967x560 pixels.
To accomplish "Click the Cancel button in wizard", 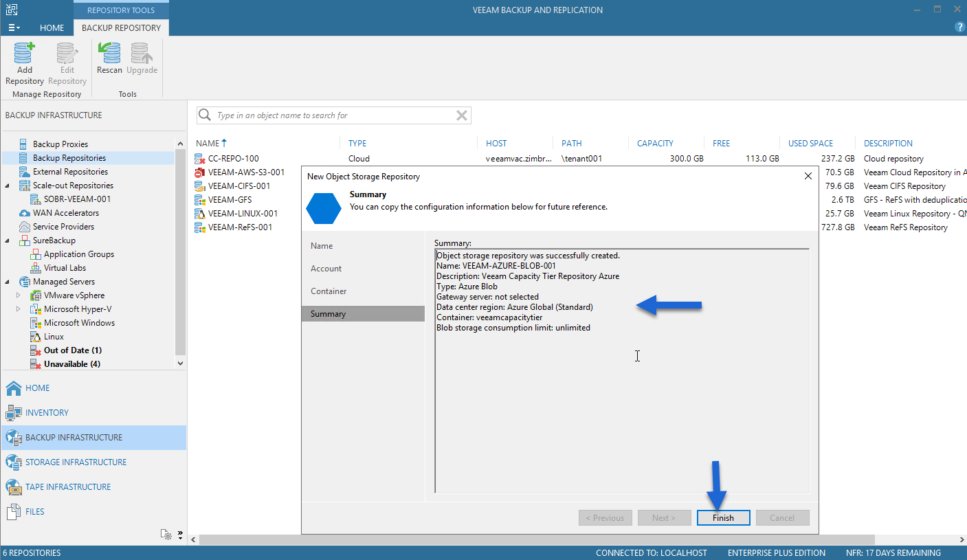I will point(782,518).
